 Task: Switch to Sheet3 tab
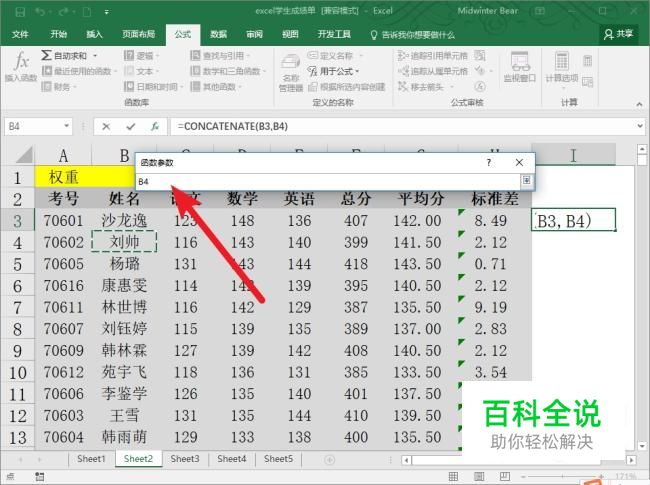185,459
